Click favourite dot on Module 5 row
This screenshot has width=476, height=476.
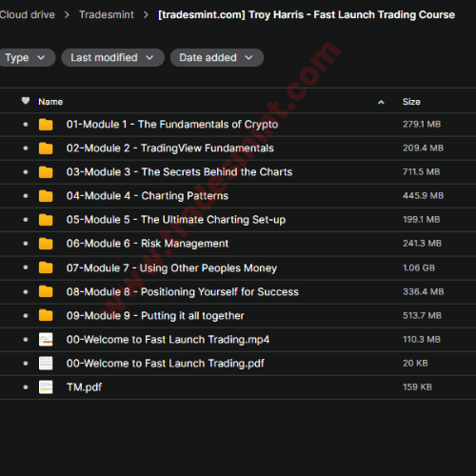(26, 220)
